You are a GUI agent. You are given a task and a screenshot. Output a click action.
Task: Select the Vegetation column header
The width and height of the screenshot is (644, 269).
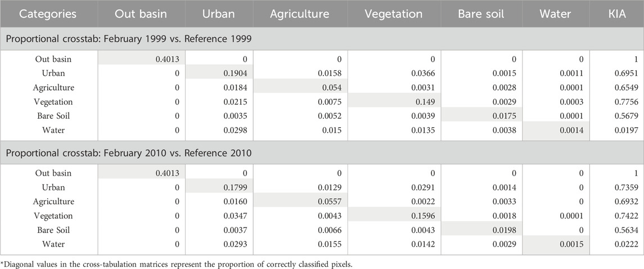(393, 14)
